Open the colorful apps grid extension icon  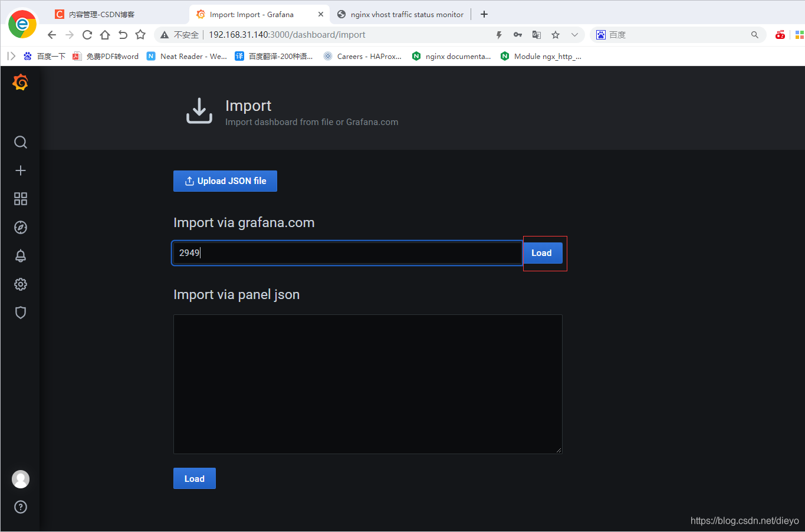800,35
